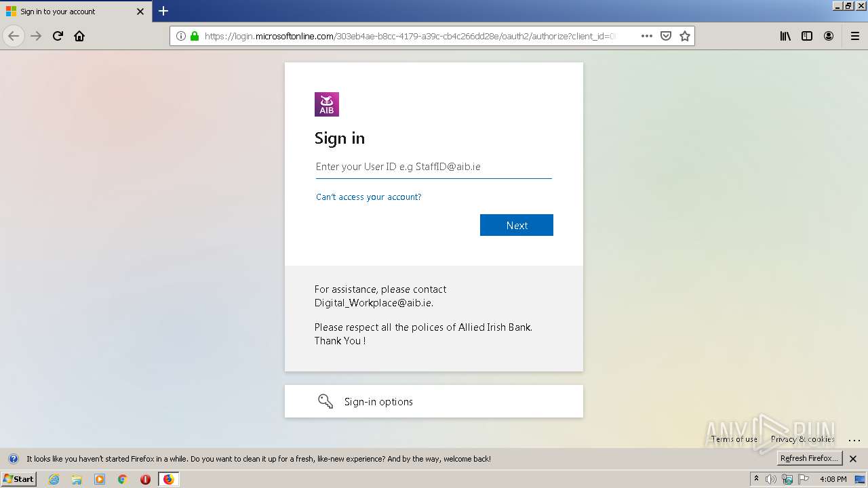The width and height of the screenshot is (868, 488).
Task: Click the AIB logo
Action: (x=327, y=104)
